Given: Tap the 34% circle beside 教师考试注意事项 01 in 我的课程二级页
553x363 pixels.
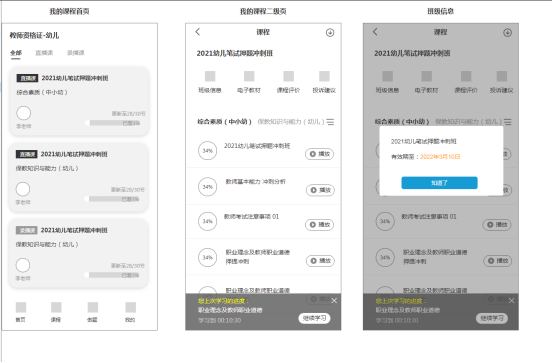Looking at the screenshot, I should click(x=207, y=222).
